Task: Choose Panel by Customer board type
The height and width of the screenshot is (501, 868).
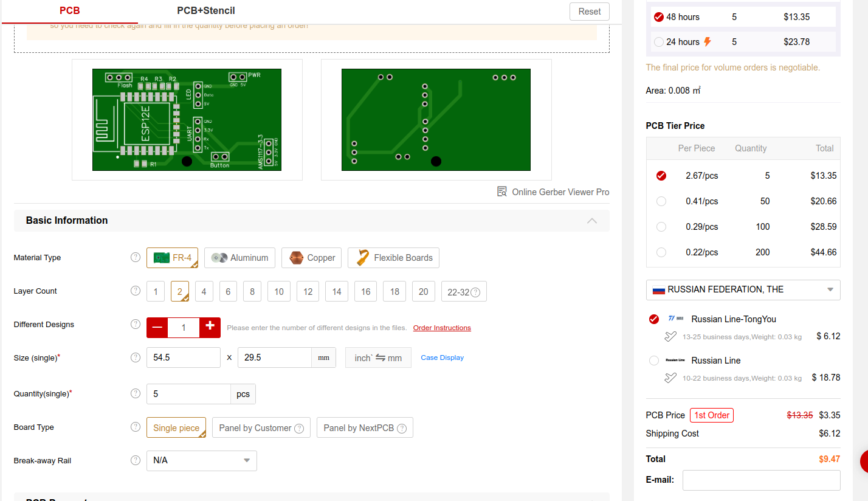Action: point(261,427)
